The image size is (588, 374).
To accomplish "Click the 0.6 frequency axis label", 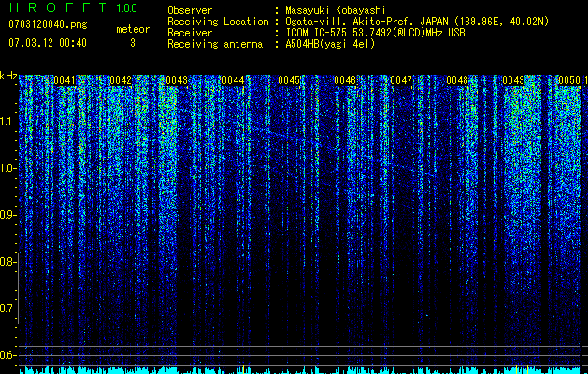I will 7,355.
